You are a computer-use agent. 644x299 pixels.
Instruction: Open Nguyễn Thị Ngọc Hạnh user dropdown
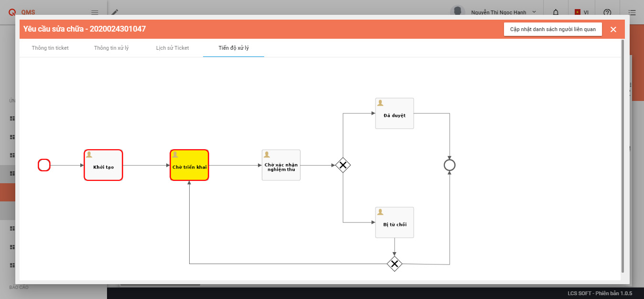(x=504, y=12)
